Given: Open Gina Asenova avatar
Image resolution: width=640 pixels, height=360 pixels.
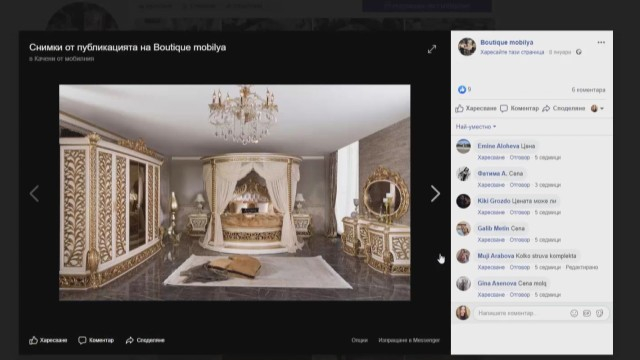Looking at the screenshot, I should point(463,284).
